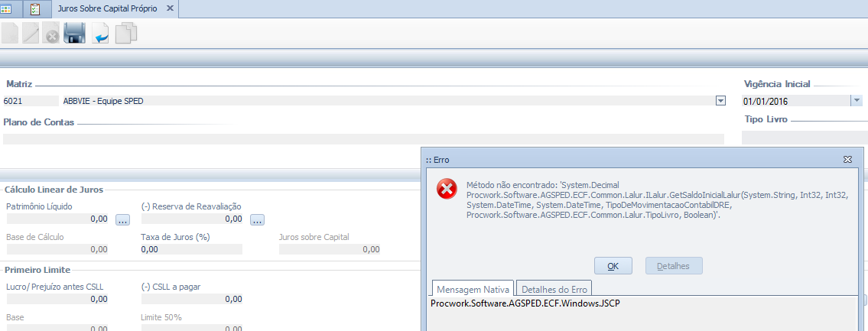The image size is (868, 331).
Task: Click the red error icon in dialog
Action: point(446,190)
